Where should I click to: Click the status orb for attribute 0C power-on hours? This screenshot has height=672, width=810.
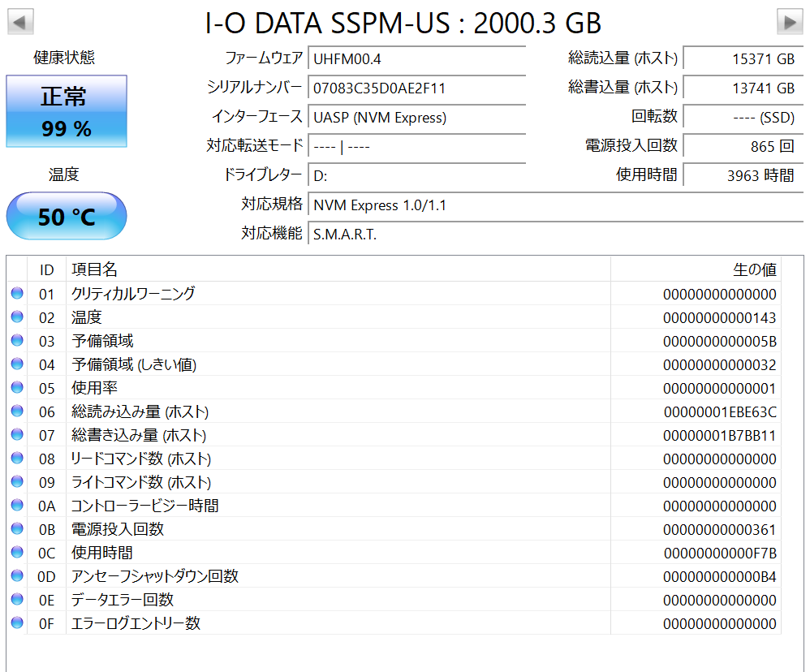(x=17, y=553)
